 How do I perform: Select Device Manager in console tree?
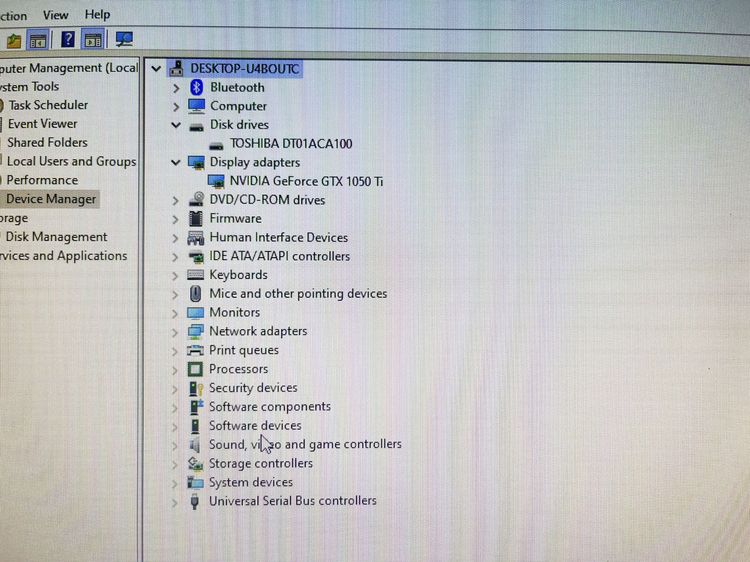(51, 199)
